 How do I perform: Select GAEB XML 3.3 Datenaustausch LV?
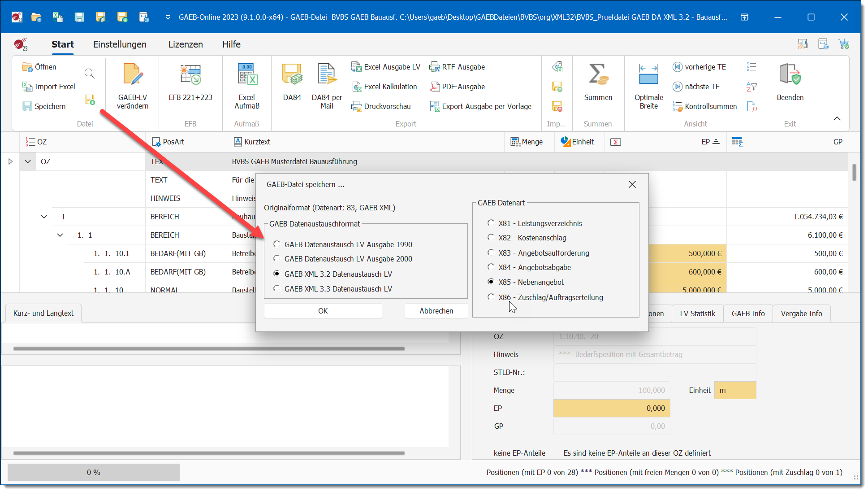pyautogui.click(x=277, y=288)
